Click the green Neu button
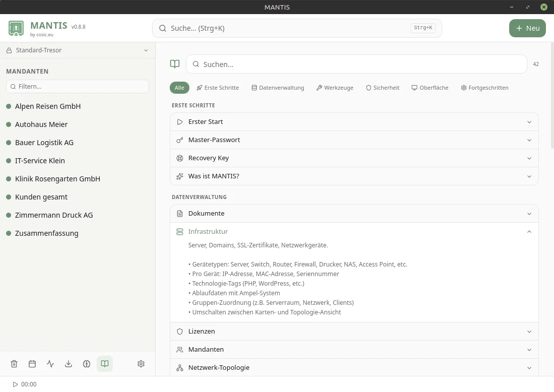Screen dimensions: 554x392 (527, 28)
